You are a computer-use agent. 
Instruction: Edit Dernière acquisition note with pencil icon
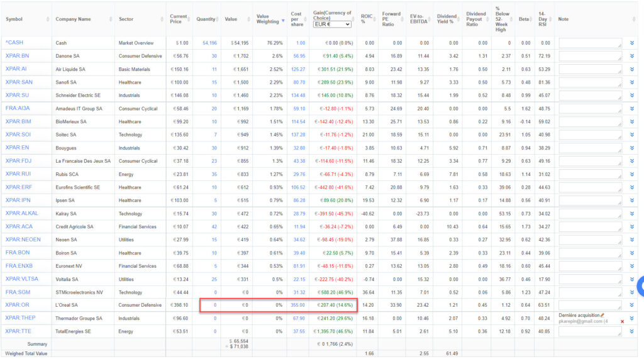coord(602,315)
